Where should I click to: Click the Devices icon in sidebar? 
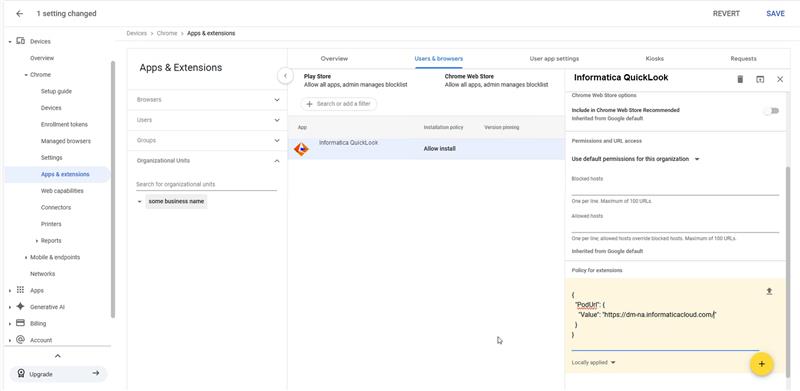[x=20, y=41]
